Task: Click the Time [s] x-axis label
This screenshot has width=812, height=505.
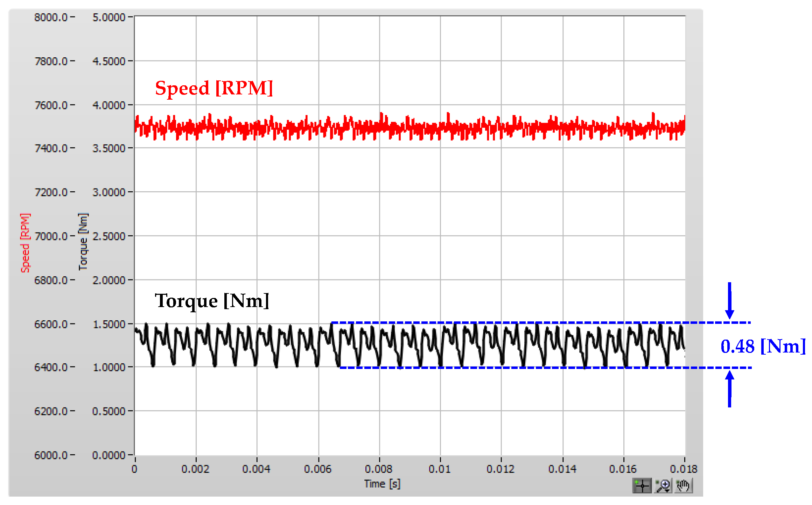Action: (x=382, y=484)
